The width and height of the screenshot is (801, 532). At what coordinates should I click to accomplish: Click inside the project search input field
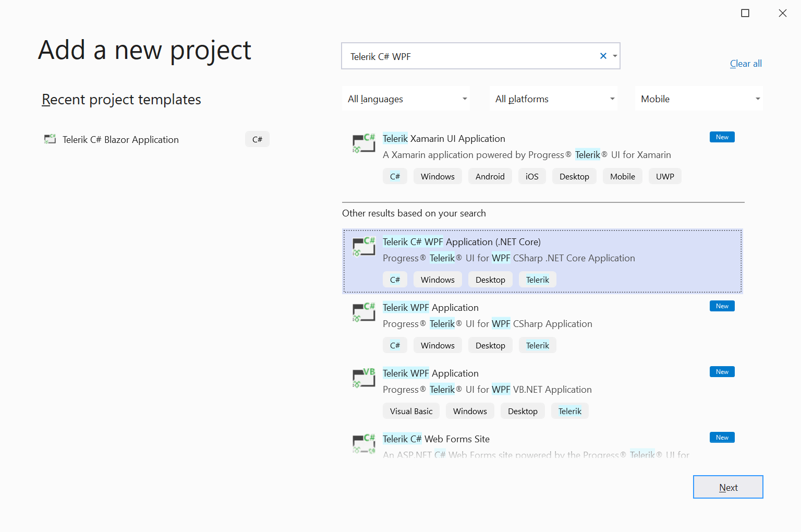point(469,56)
